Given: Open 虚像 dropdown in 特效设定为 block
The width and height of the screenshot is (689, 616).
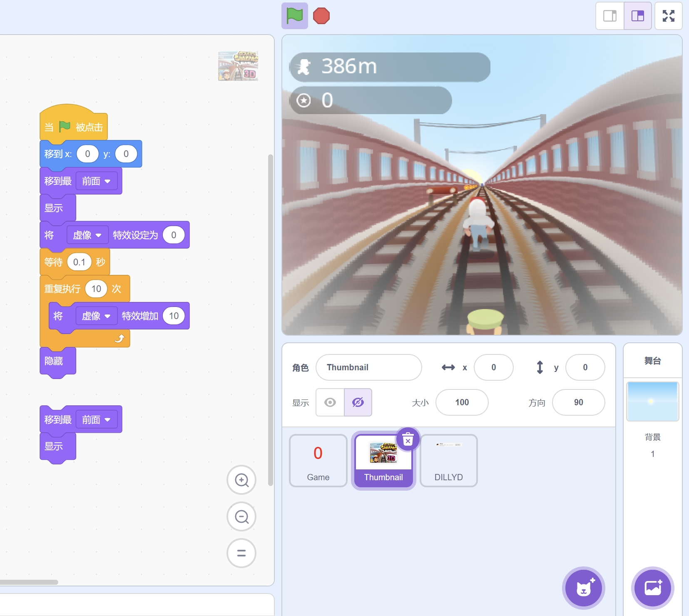Looking at the screenshot, I should [87, 235].
